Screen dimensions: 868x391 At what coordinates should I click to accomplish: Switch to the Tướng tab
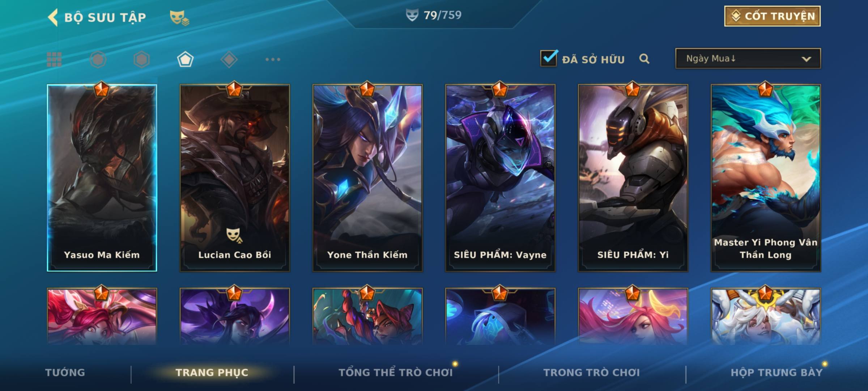(65, 372)
